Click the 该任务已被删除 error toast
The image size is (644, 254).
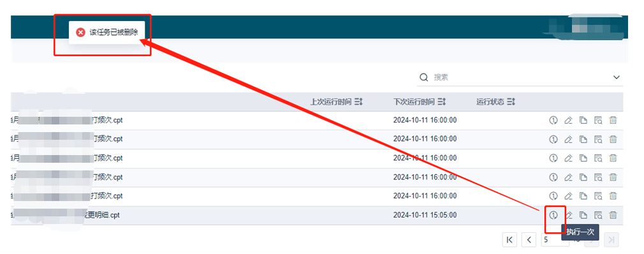[x=106, y=33]
